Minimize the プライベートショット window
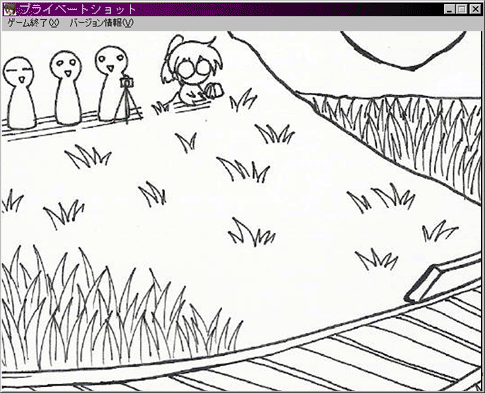The width and height of the screenshot is (485, 393). tap(449, 9)
